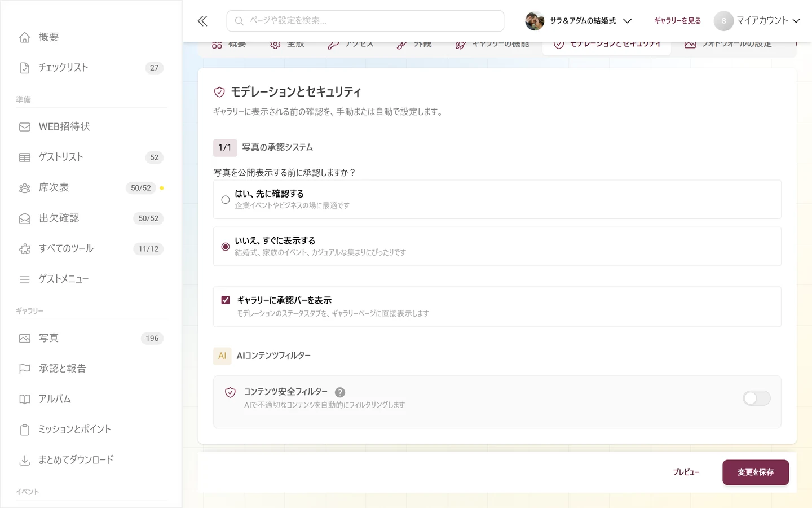Switch to the フォトウォールの設定 tab
Viewport: 812px width, 508px height.
pyautogui.click(x=728, y=44)
